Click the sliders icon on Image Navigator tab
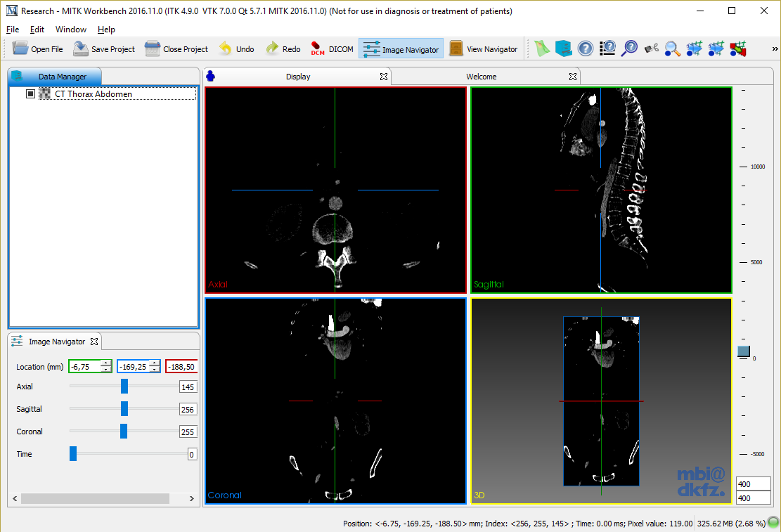781x532 pixels. [17, 341]
